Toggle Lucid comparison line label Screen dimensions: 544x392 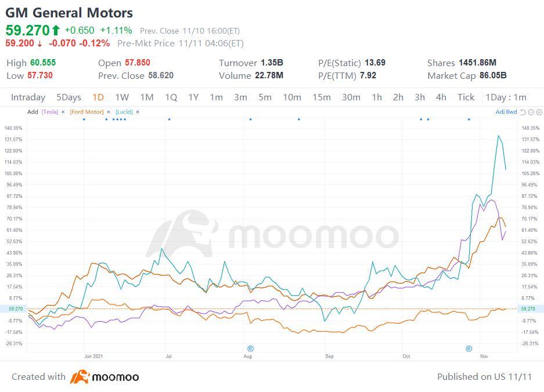click(124, 112)
